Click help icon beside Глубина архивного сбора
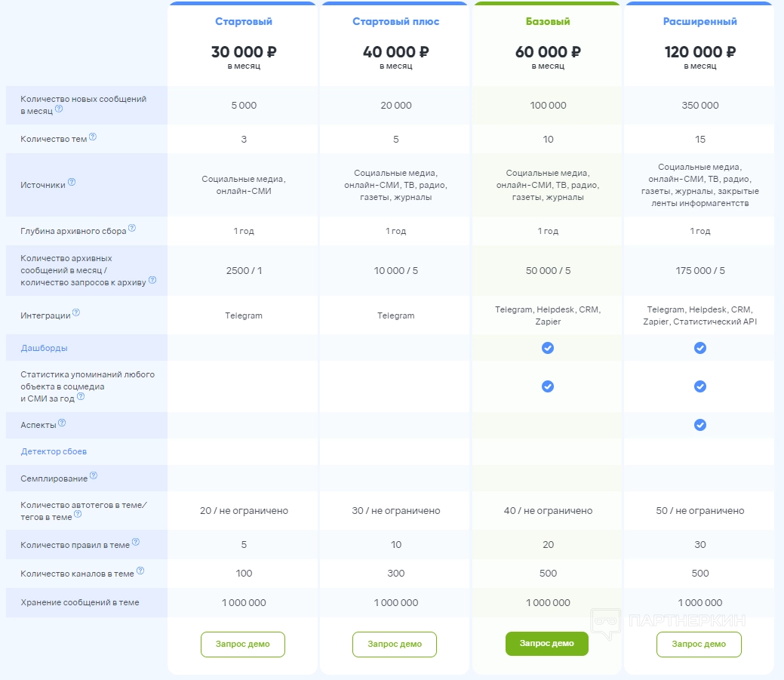Image resolution: width=784 pixels, height=680 pixels. point(132,229)
